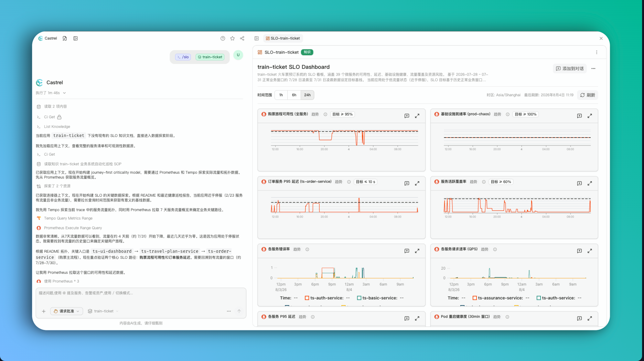Click the 知识 badge next to SLO-train-ticket
Screen dimensions: 644x361
pos(307,52)
